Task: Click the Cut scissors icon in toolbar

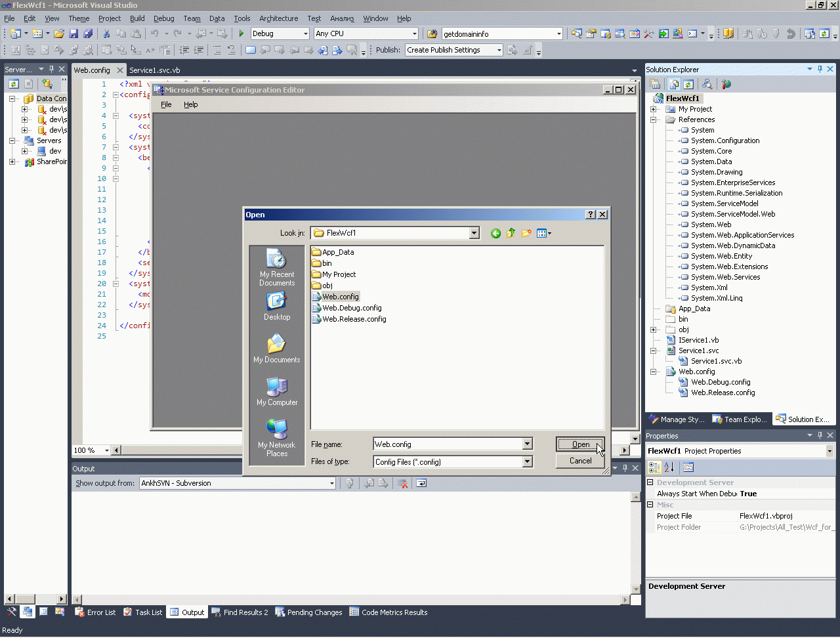Action: pyautogui.click(x=106, y=33)
